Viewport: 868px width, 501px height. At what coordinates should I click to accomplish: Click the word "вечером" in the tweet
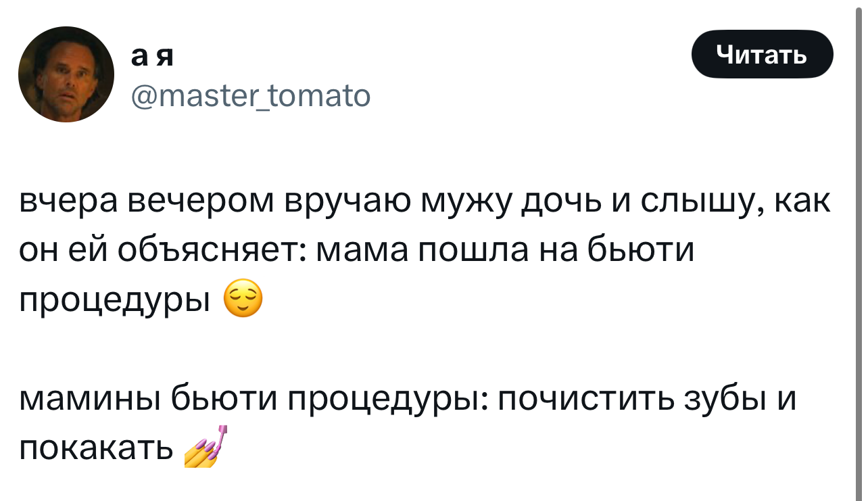[202, 203]
